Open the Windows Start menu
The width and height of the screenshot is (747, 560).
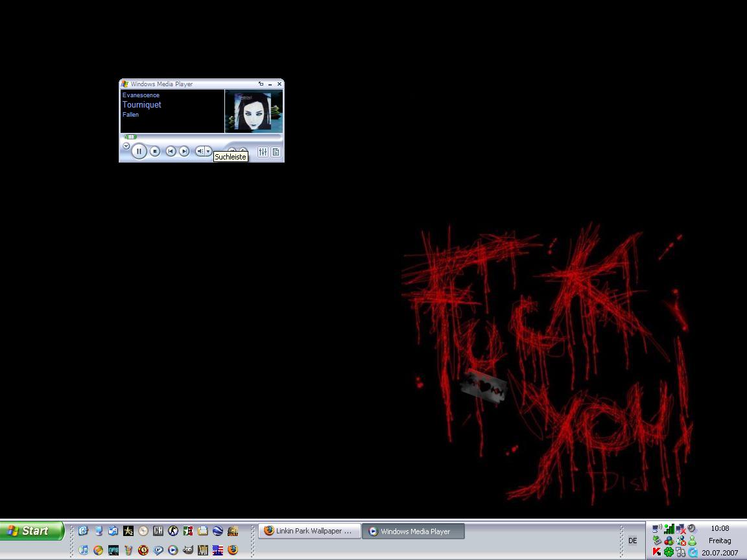32,531
